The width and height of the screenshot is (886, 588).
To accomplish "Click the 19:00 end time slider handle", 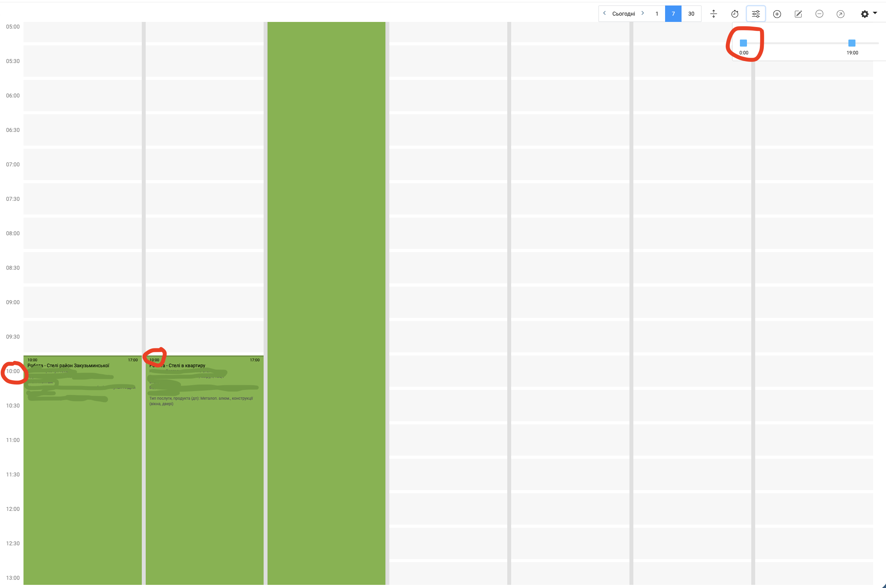I will click(x=852, y=43).
